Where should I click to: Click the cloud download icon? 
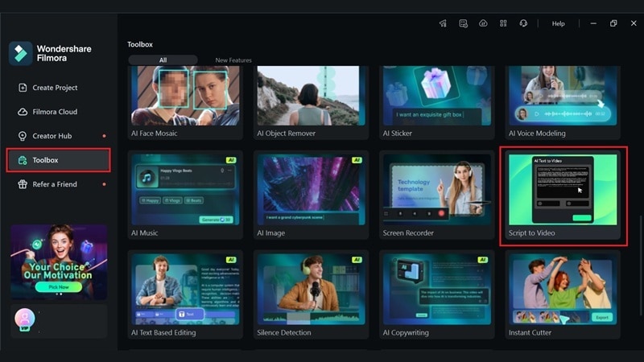483,23
